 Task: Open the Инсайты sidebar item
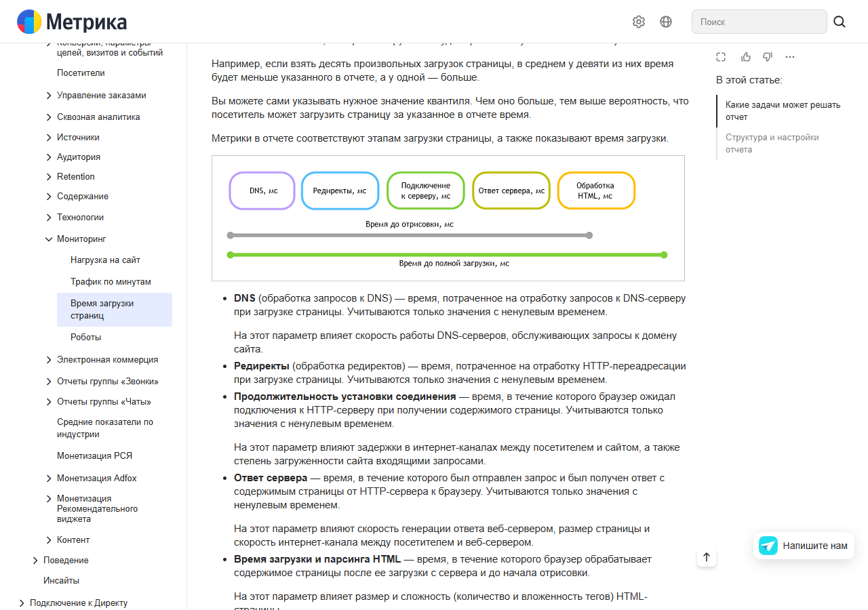61,581
